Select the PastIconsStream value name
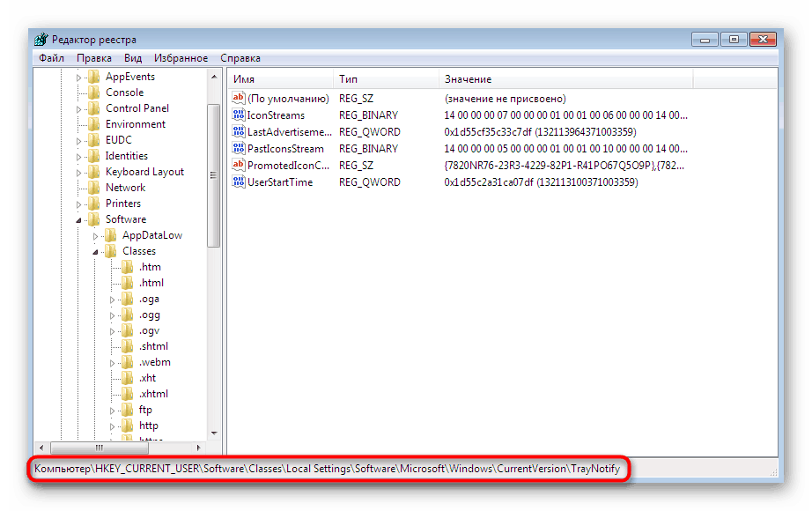The height and width of the screenshot is (511, 812). (x=285, y=149)
